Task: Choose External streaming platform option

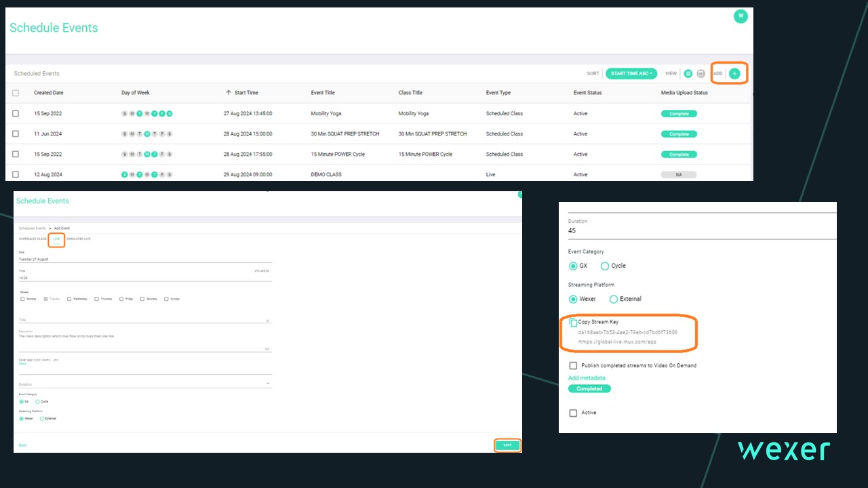Action: point(614,299)
